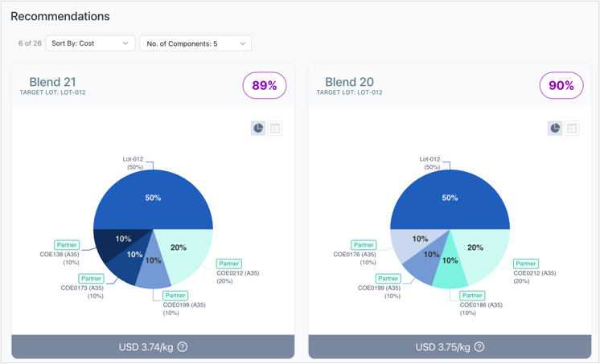The image size is (600, 364).
Task: Show Blend 20 table view
Action: pos(572,129)
